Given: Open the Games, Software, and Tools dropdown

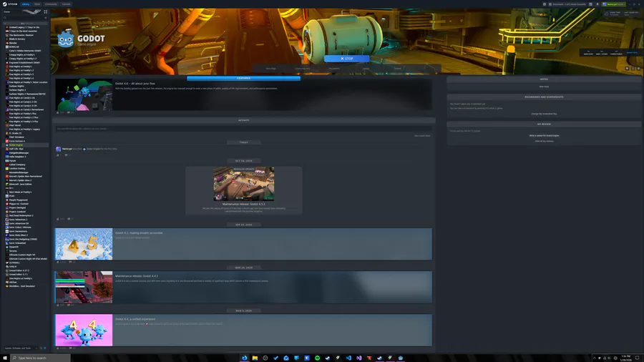Looking at the screenshot, I should point(20,348).
